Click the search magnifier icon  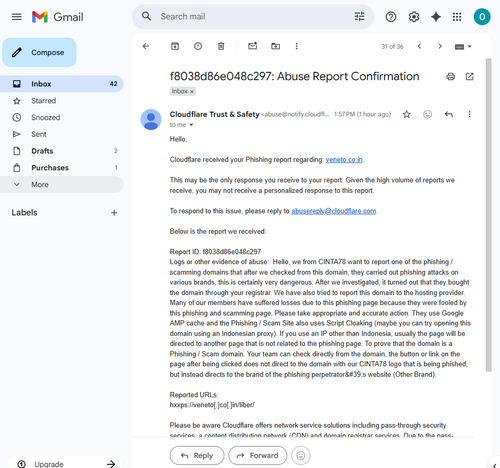[146, 16]
